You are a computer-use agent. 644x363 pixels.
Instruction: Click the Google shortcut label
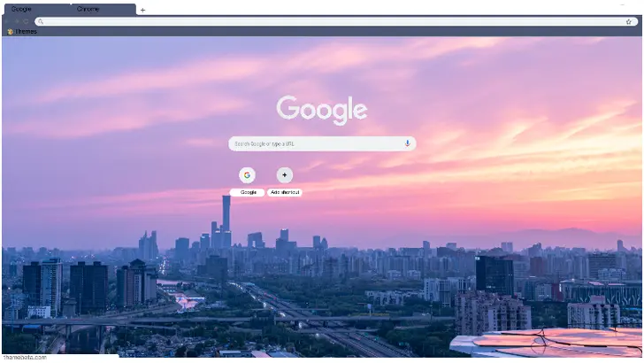(x=248, y=192)
